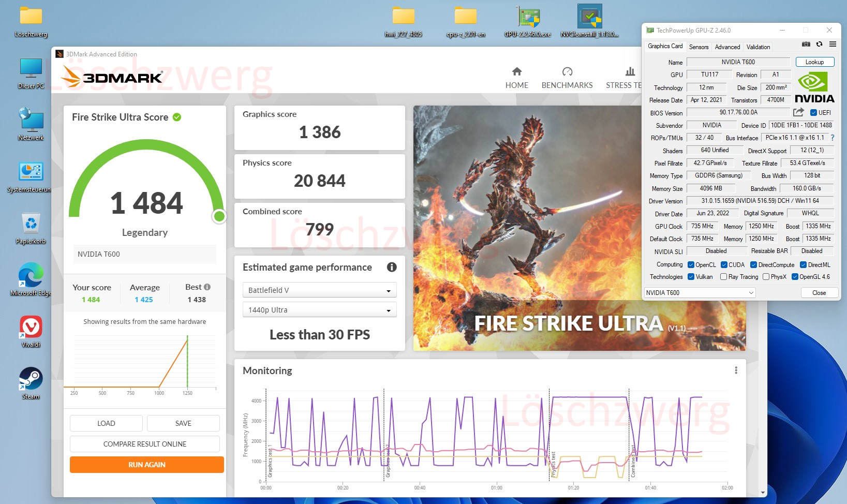
Task: Click the BIOS export share icon in GPU-Z
Action: 798,112
